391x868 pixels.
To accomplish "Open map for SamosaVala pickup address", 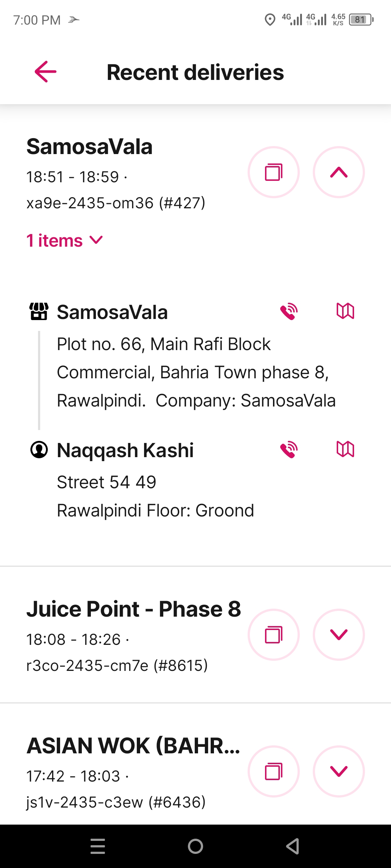I will coord(345,311).
